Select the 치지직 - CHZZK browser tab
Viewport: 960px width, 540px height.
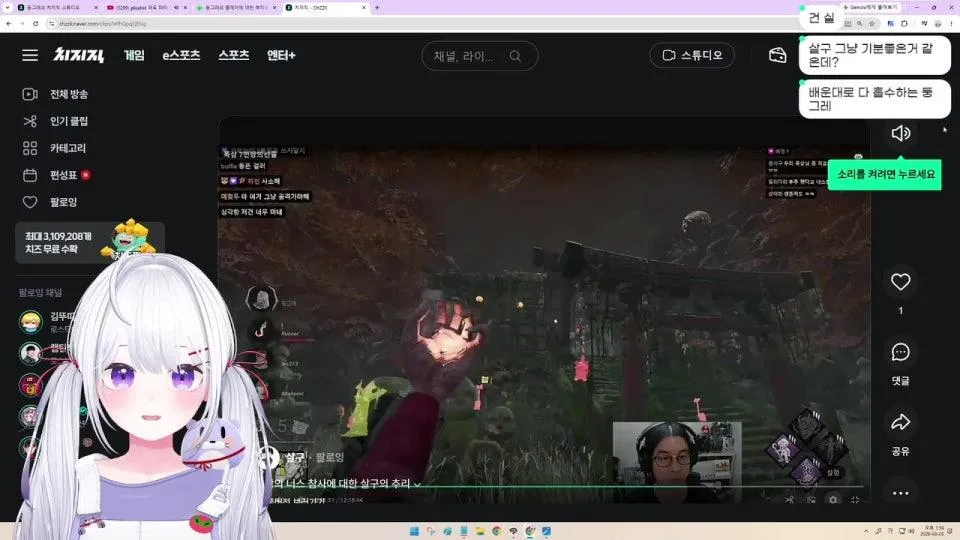pyautogui.click(x=326, y=7)
